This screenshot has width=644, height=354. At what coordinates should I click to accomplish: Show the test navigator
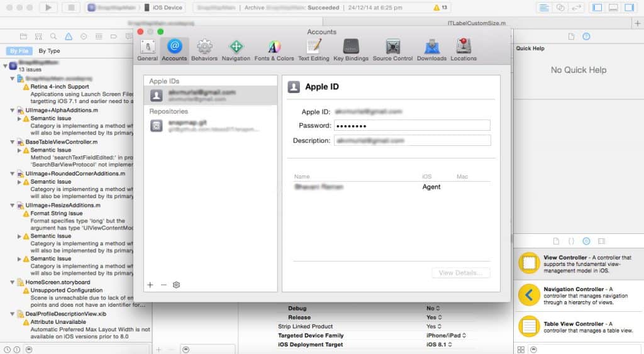click(x=84, y=36)
